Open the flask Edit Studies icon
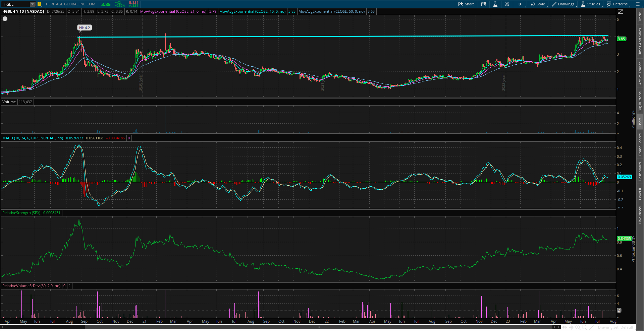 [x=495, y=4]
